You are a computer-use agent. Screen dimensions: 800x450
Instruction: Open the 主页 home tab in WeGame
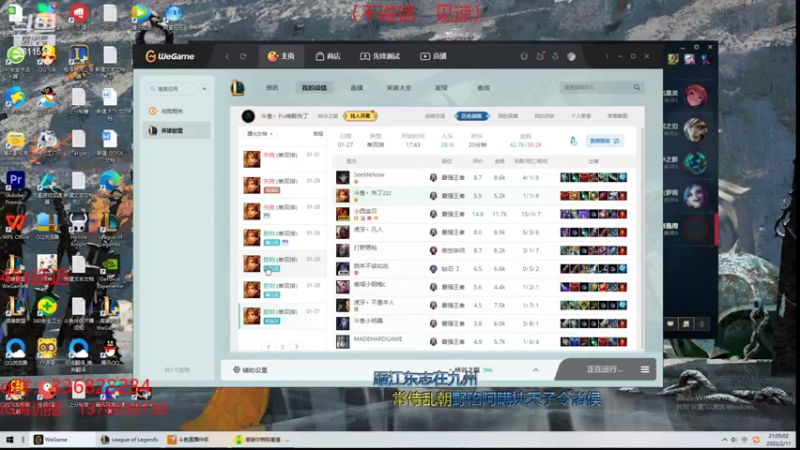(x=282, y=56)
